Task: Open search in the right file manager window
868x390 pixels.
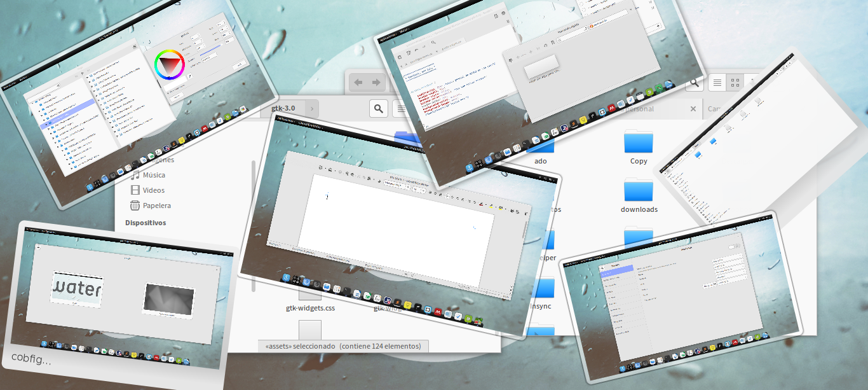Action: (695, 83)
